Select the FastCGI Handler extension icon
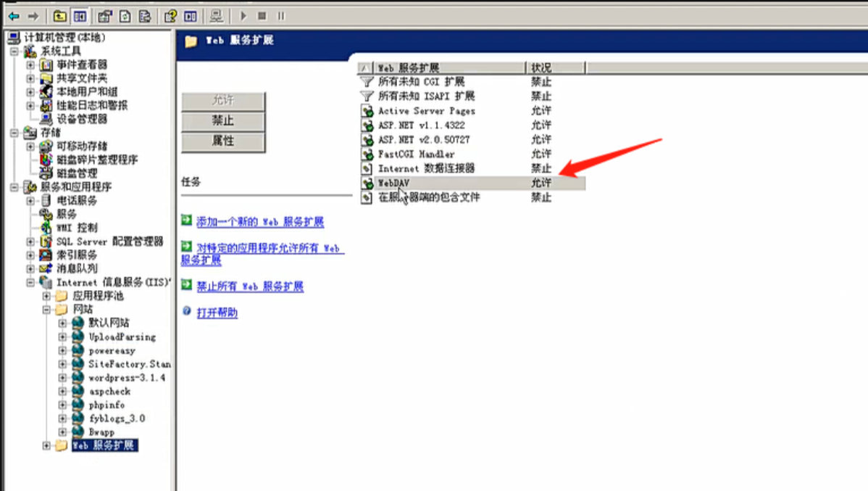The image size is (868, 491). [x=367, y=154]
